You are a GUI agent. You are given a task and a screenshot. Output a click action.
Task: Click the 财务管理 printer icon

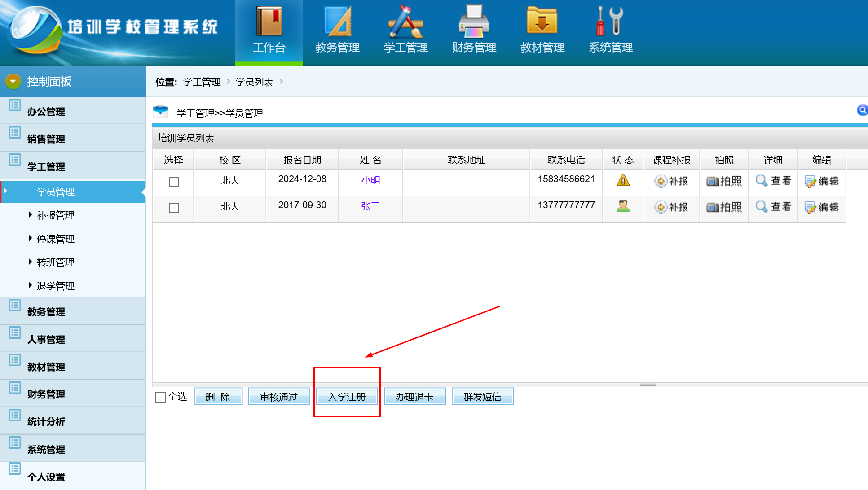point(474,22)
